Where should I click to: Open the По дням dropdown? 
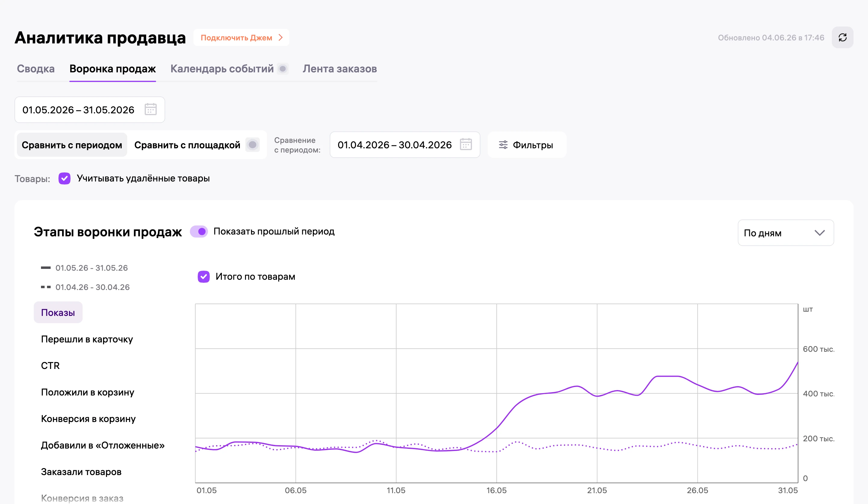tap(785, 233)
